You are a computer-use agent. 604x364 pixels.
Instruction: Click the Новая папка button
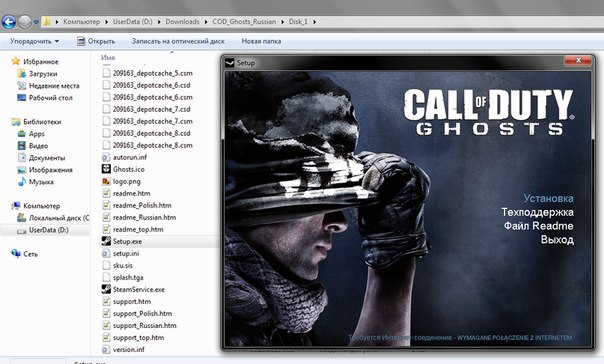pos(261,41)
